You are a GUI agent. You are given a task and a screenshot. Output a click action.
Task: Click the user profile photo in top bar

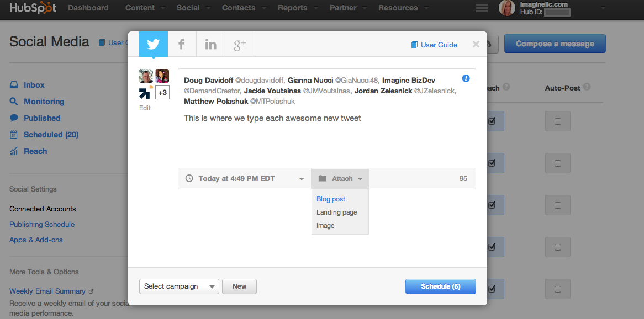507,8
